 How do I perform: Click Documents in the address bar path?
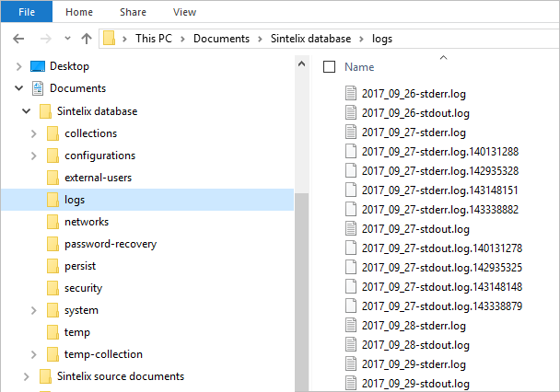coord(221,39)
